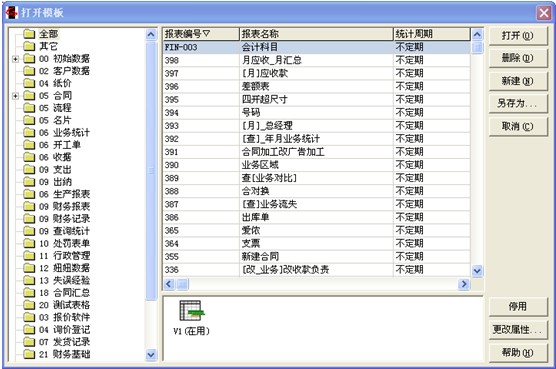Open the 全部 folder icon
This screenshot has width=556, height=369.
[x=29, y=34]
